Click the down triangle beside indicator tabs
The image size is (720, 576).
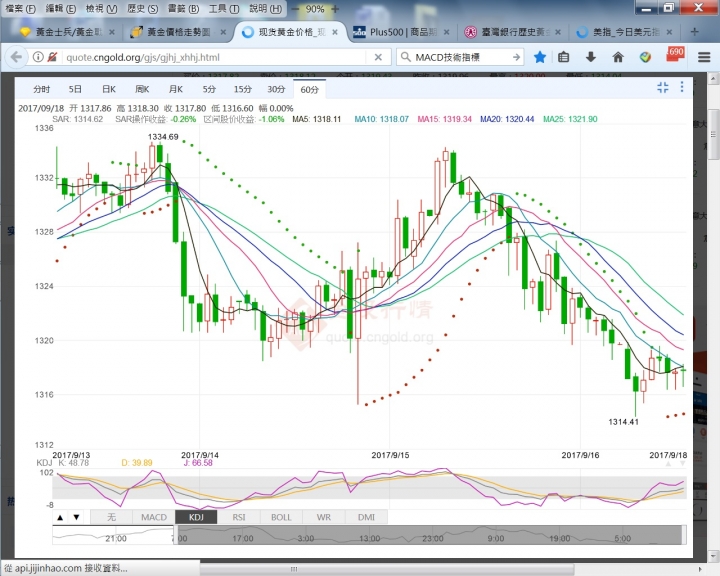[76, 517]
